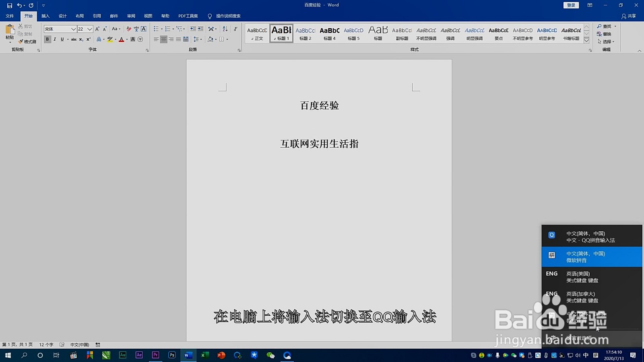This screenshot has width=644, height=362.
Task: Open the Paragraph dialog launcher
Action: pos(239,50)
